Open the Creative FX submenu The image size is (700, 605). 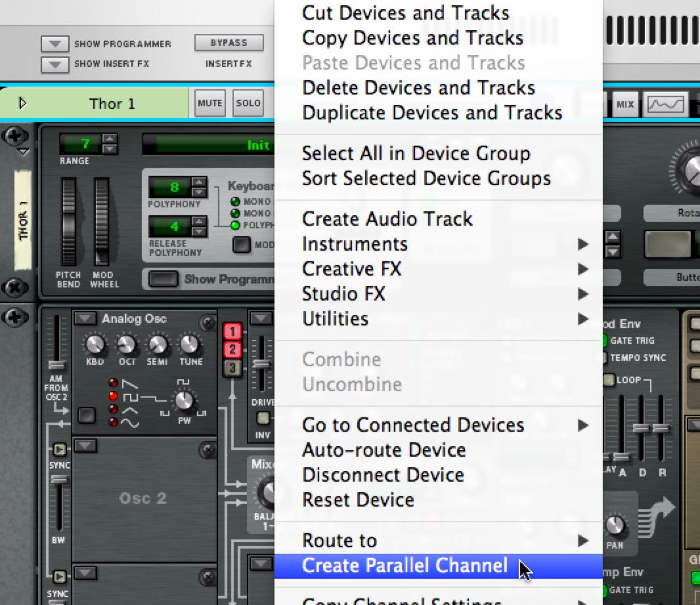tap(439, 269)
